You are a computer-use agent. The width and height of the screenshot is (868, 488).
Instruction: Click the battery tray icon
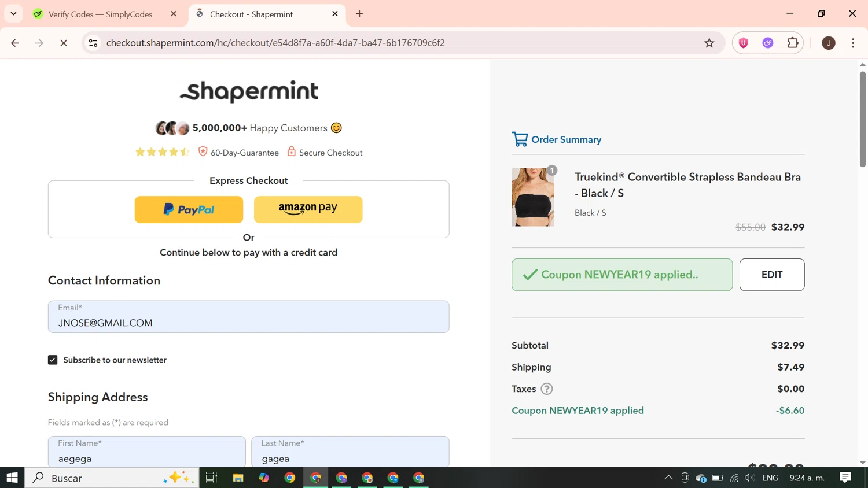[x=718, y=478]
